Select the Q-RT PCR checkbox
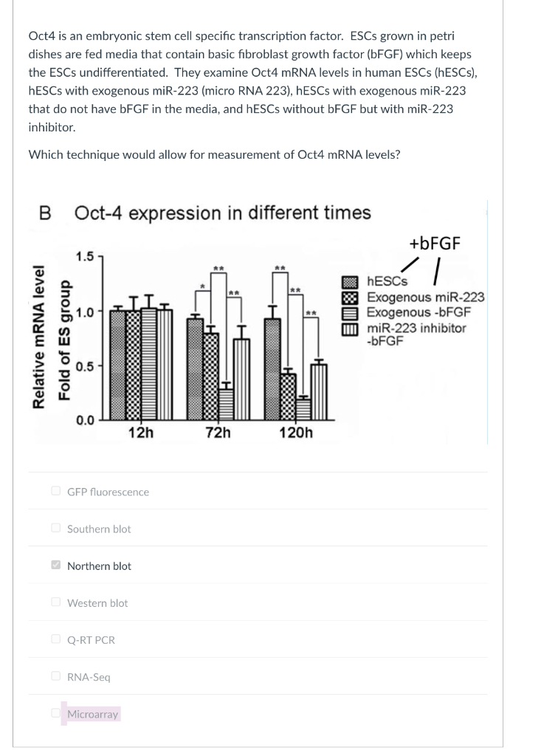 (56, 639)
